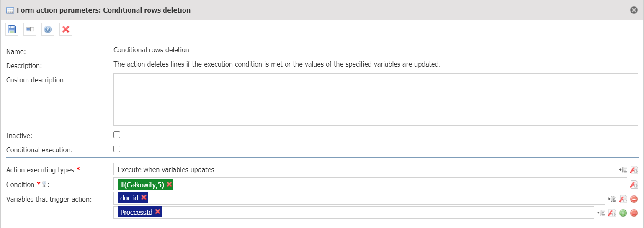Screen dimensions: 644x228
Task: Open variable list for doc id row
Action: [612, 199]
